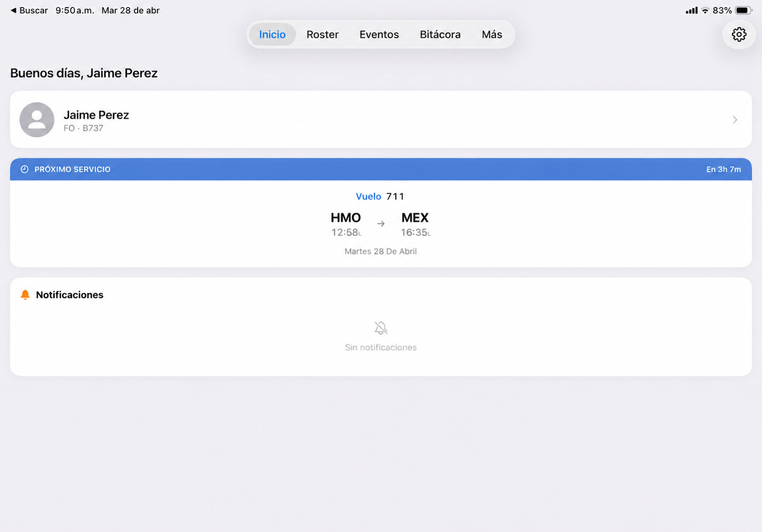Return to previous app via Buscar
This screenshot has height=532, width=762.
pos(29,10)
